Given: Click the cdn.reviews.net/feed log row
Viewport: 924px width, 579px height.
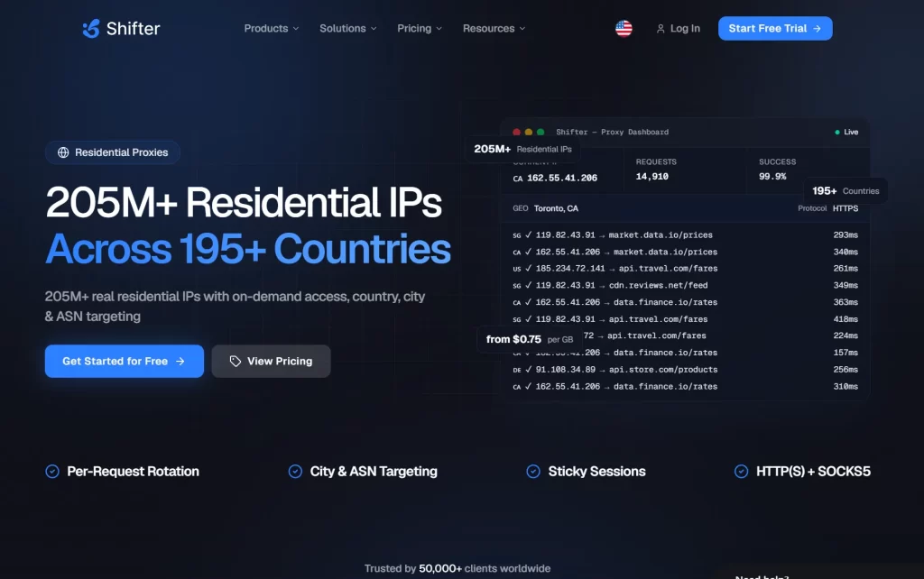Looking at the screenshot, I should (x=686, y=286).
